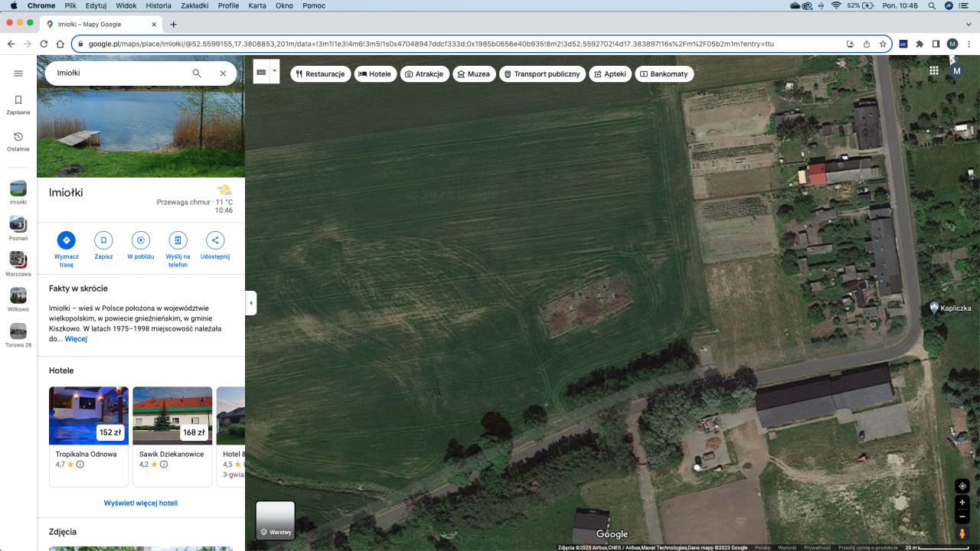Clear the Imiołki search with X

(x=223, y=73)
